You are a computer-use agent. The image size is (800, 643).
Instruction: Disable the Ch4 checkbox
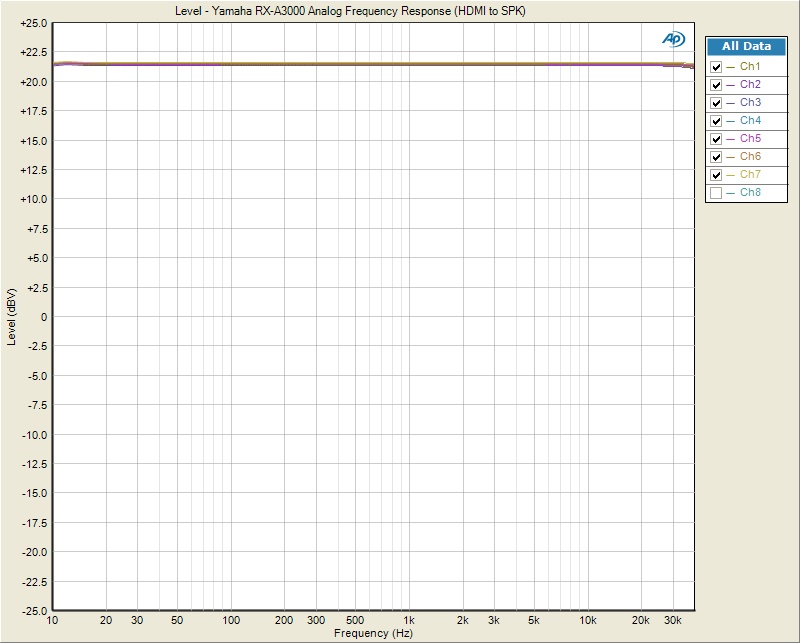pos(716,121)
